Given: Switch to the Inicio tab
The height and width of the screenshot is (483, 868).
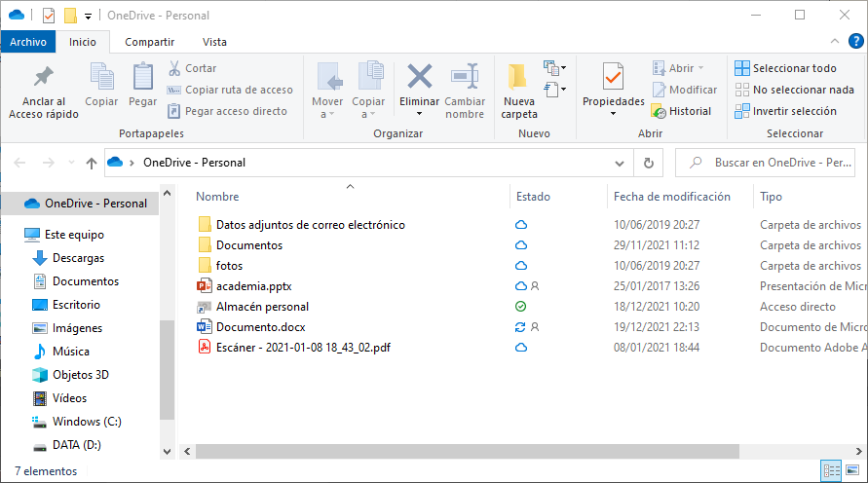Looking at the screenshot, I should [83, 42].
